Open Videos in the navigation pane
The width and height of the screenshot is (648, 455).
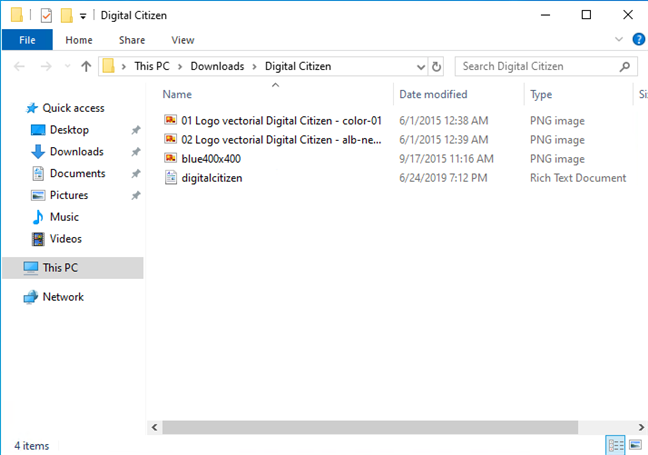pos(65,239)
